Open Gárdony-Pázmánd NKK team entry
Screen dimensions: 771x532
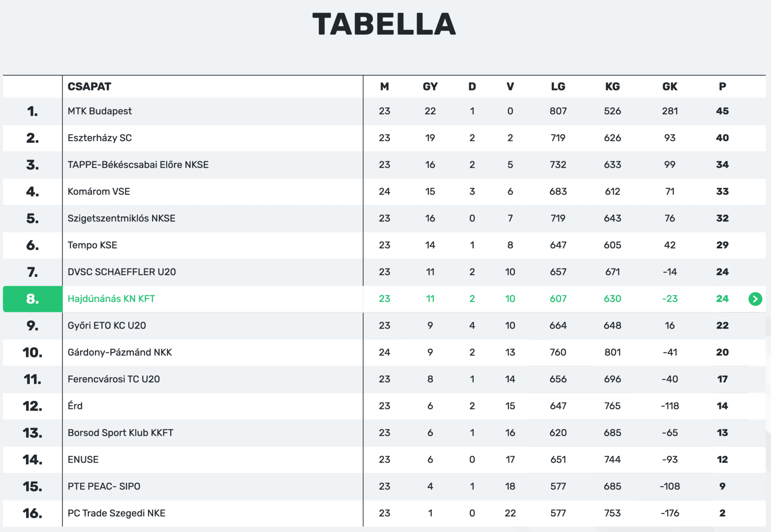120,353
